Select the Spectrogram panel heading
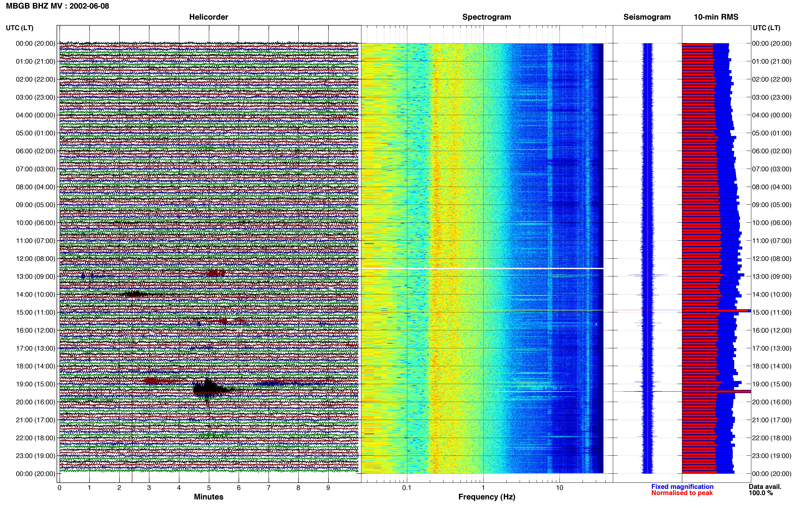The width and height of the screenshot is (812, 508). 487,17
